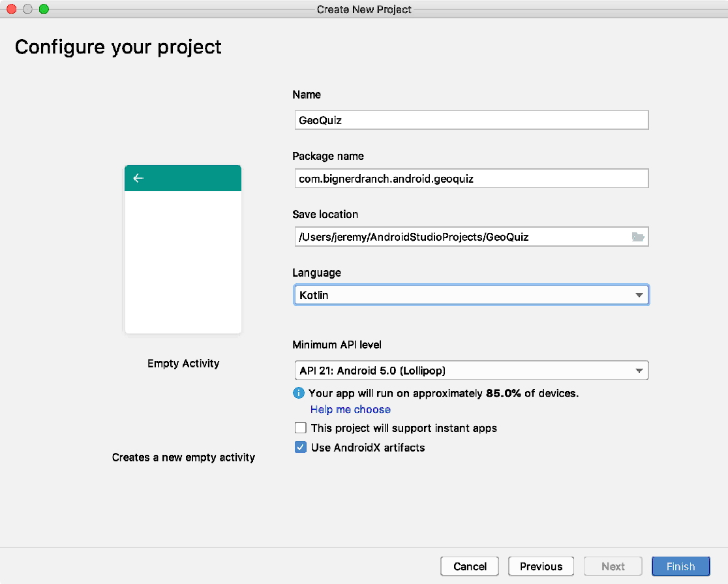Click the green zoom window button

(x=44, y=9)
